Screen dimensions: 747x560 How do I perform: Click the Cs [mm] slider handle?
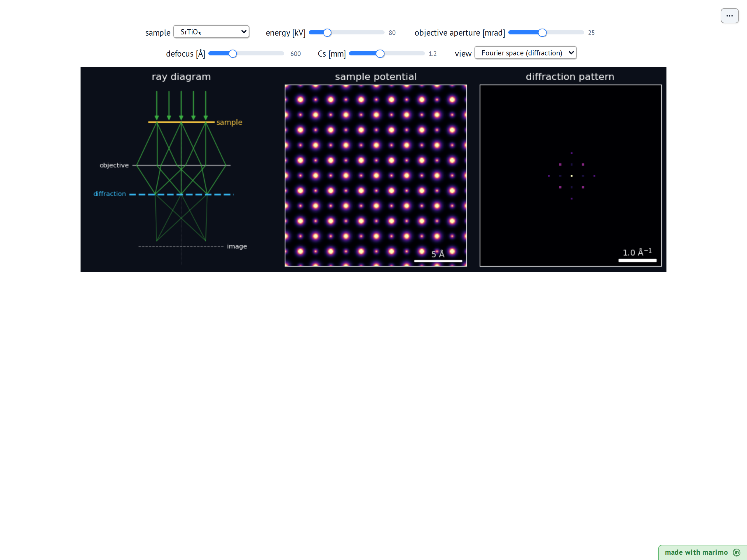(x=380, y=54)
